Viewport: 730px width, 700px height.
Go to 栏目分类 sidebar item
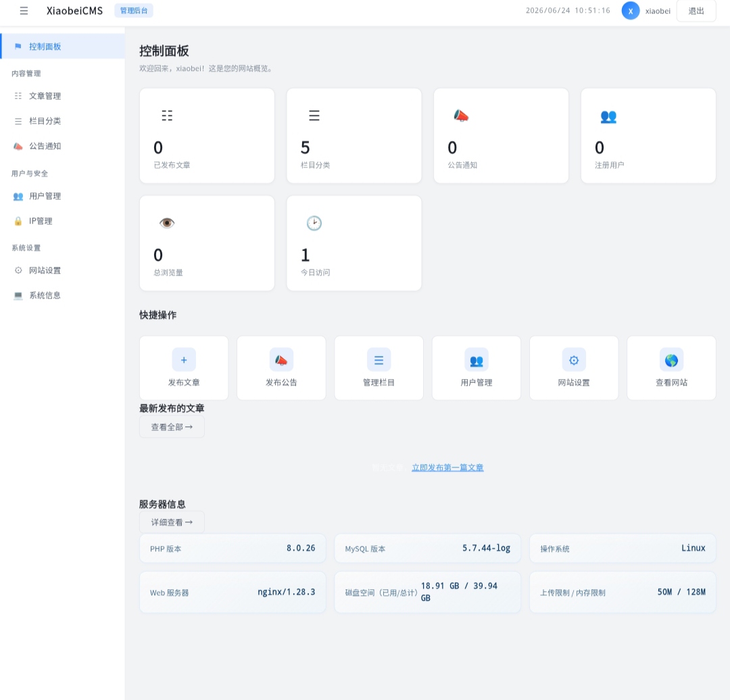click(63, 121)
